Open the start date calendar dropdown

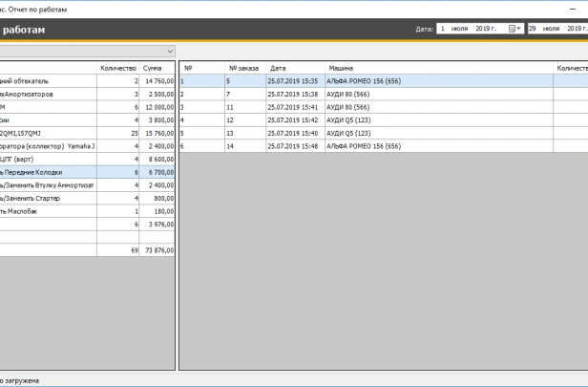[516, 29]
